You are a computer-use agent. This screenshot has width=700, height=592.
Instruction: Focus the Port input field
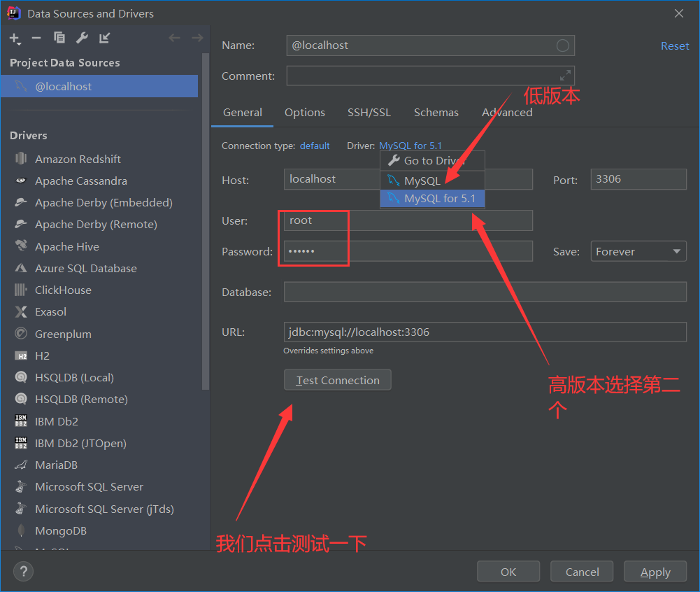click(638, 179)
